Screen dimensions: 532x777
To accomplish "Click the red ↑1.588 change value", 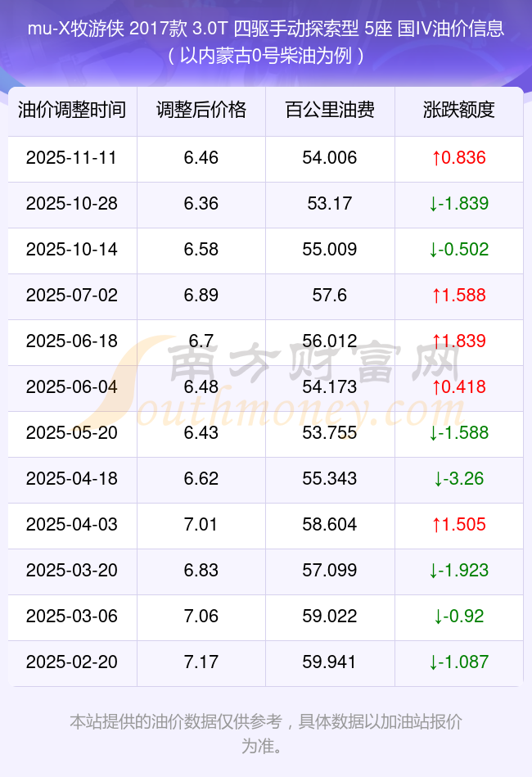I will point(459,296).
